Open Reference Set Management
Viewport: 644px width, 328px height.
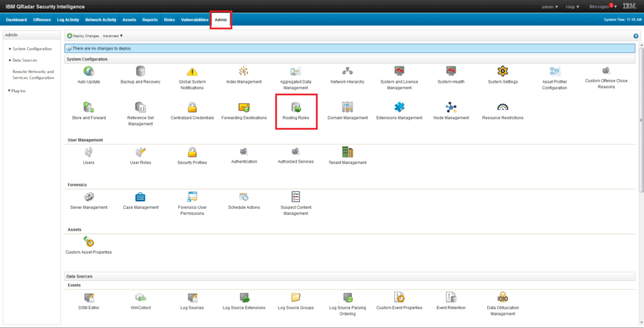pyautogui.click(x=141, y=107)
